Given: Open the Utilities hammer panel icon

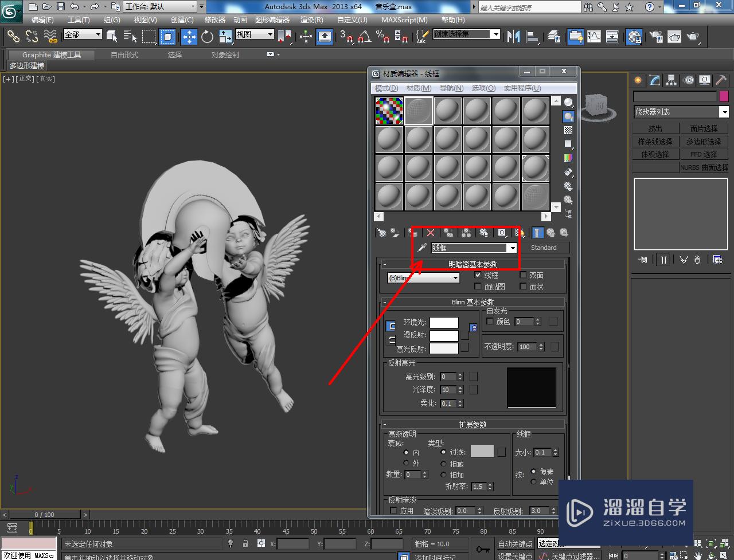Looking at the screenshot, I should [721, 80].
